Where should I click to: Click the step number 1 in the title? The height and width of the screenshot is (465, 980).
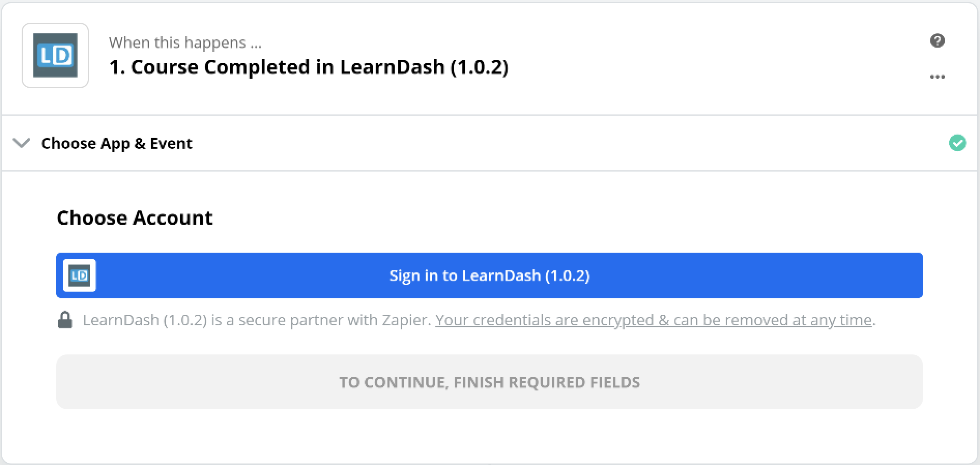click(116, 67)
